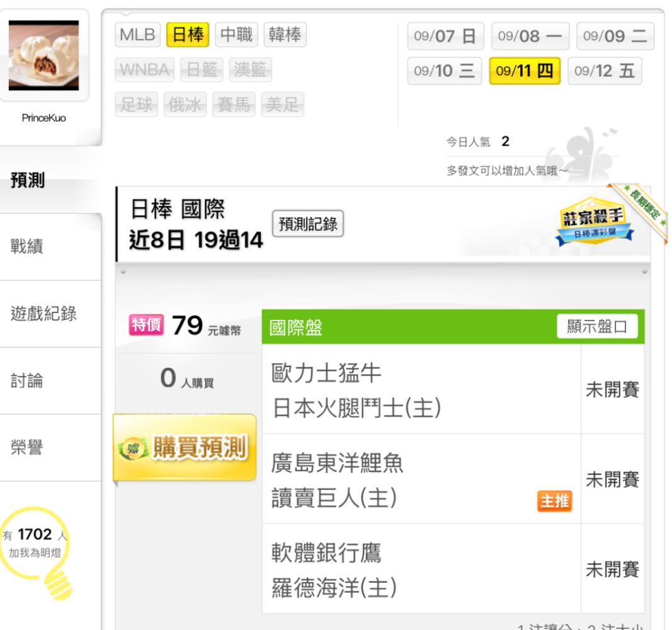Show odds with 顯示盤口 button
This screenshot has height=630, width=672.
point(597,326)
